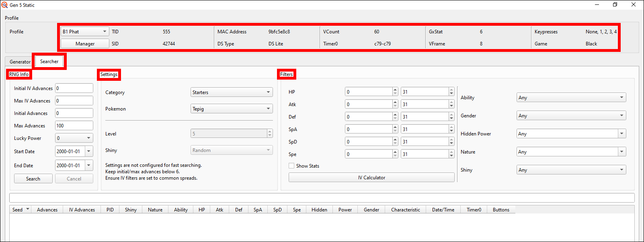The width and height of the screenshot is (644, 242).
Task: Open the Pokemon dropdown showing Tepig
Action: 232,109
